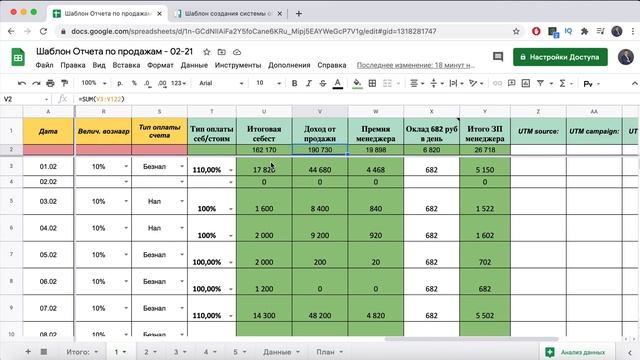Click the insert chart icon

pyautogui.click(x=526, y=83)
